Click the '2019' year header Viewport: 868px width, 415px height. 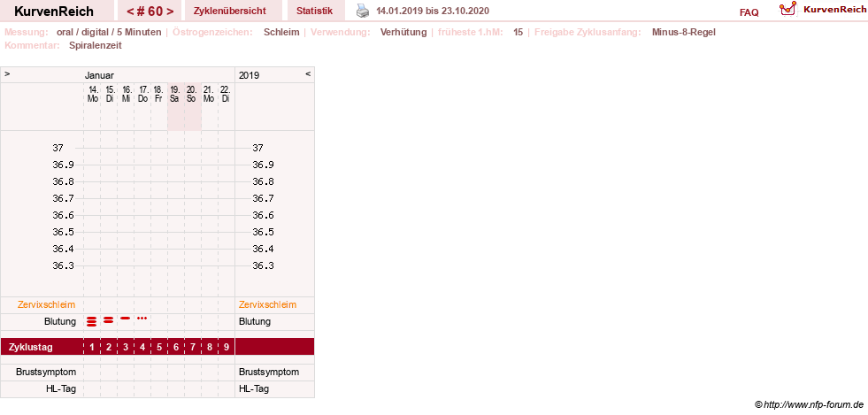(x=250, y=75)
